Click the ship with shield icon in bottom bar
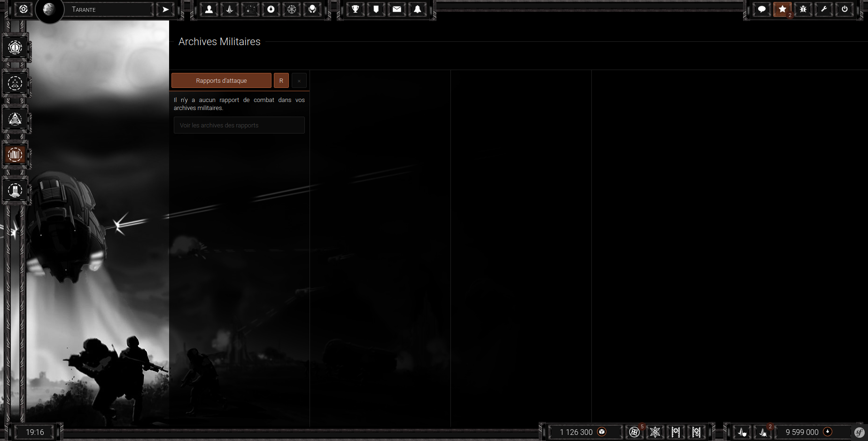Viewport: 868px width, 441px height. click(743, 432)
